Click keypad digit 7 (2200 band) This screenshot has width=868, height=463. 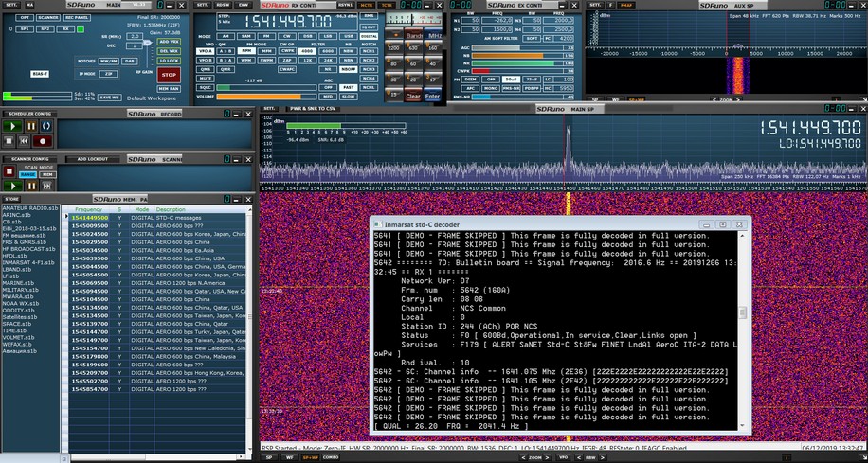393,47
